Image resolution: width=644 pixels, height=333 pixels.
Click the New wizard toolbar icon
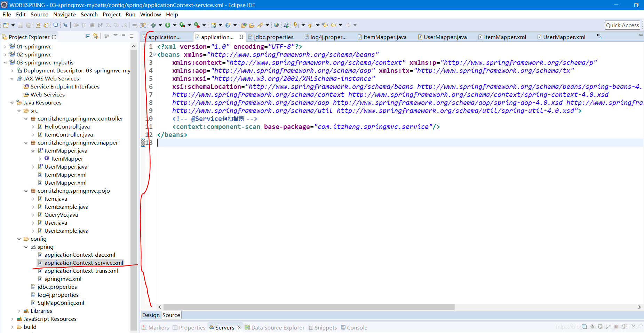(x=6, y=25)
